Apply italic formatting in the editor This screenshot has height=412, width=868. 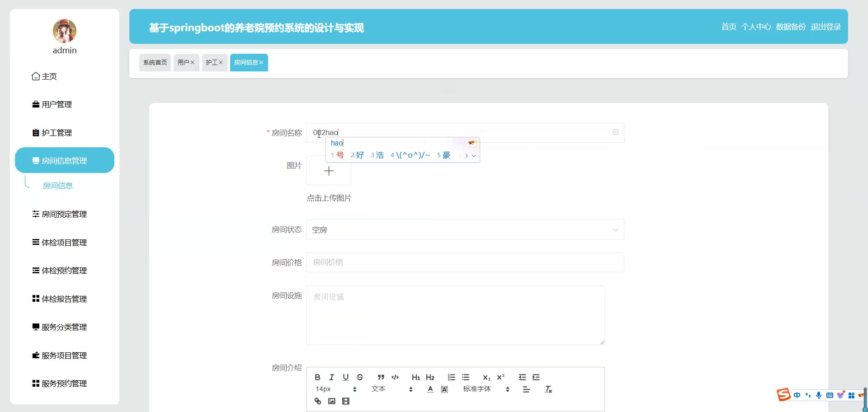[x=331, y=377]
